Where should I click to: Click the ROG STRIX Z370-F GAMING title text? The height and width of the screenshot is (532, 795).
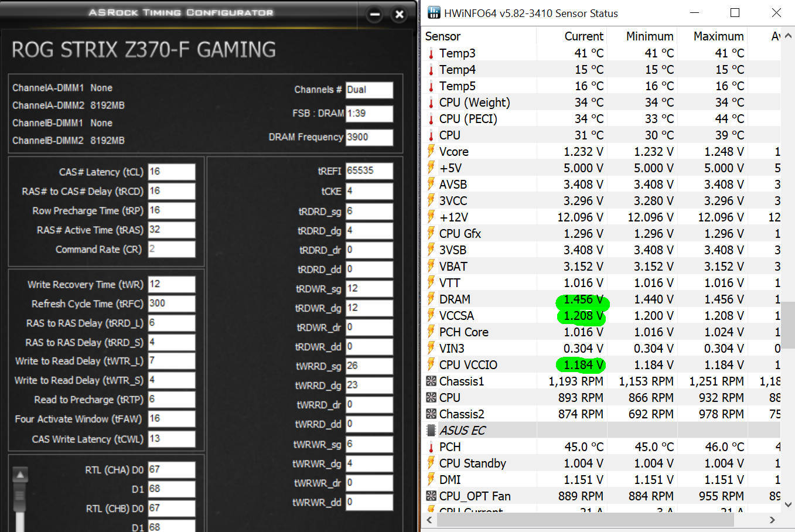144,50
